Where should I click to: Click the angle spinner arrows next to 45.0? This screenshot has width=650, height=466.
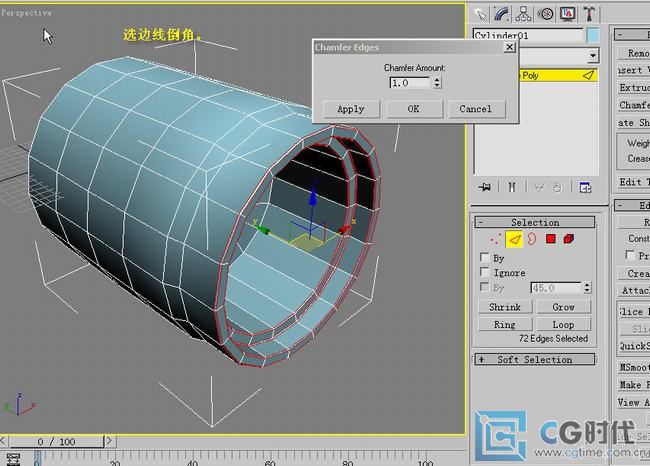(587, 288)
